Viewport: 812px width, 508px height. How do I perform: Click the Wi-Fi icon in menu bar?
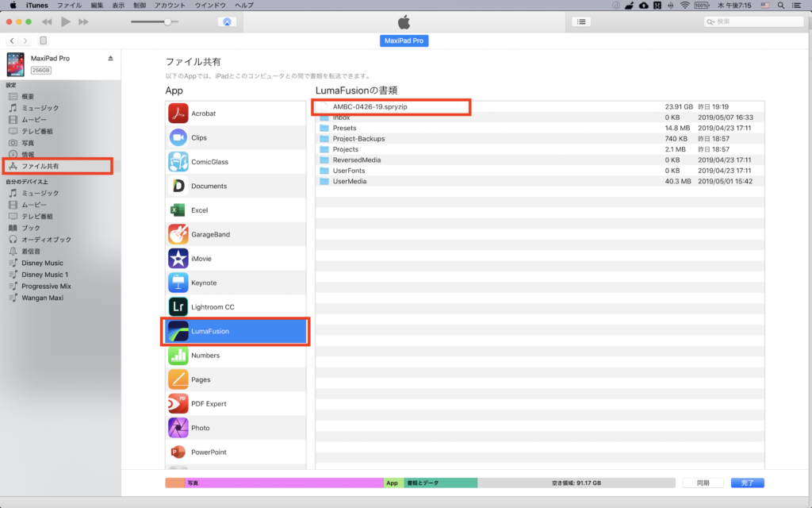pyautogui.click(x=684, y=6)
